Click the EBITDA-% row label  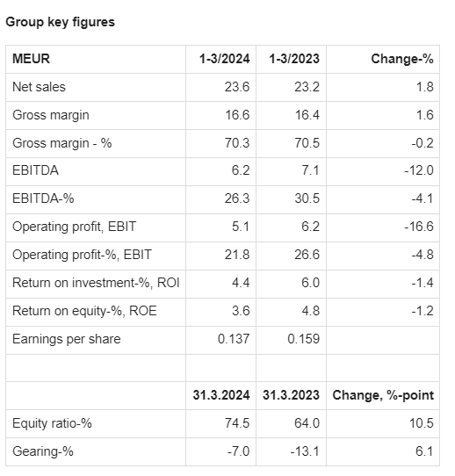43,198
